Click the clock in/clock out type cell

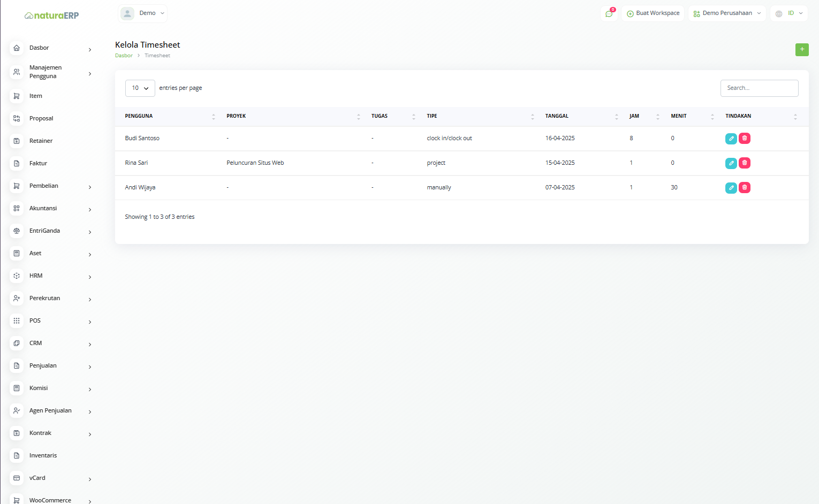pos(449,139)
